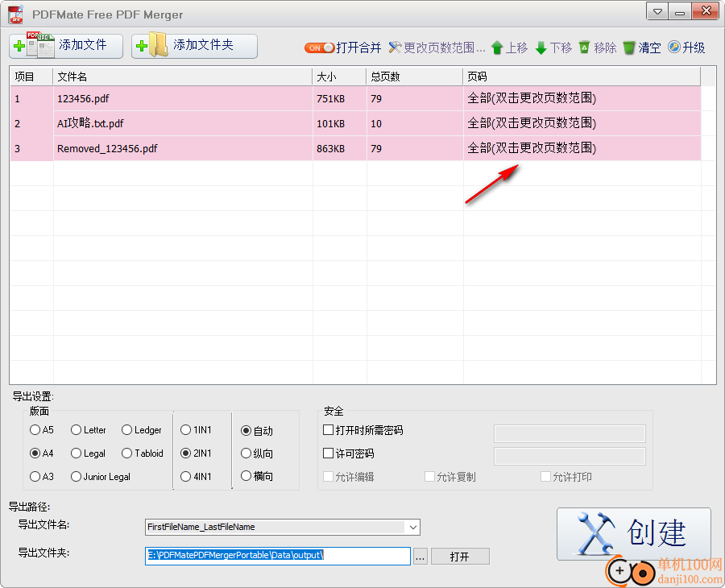
Task: Select the 2IN1 layout radio
Action: (185, 453)
